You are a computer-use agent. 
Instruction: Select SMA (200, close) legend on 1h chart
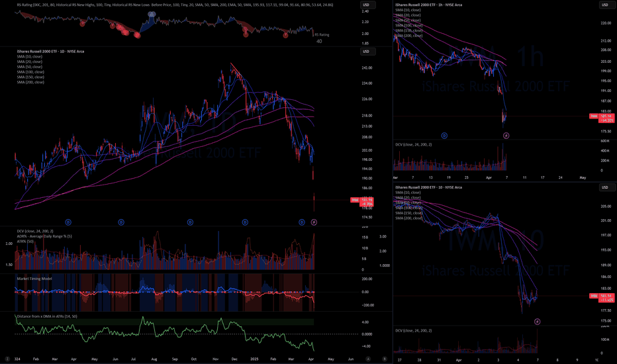409,36
